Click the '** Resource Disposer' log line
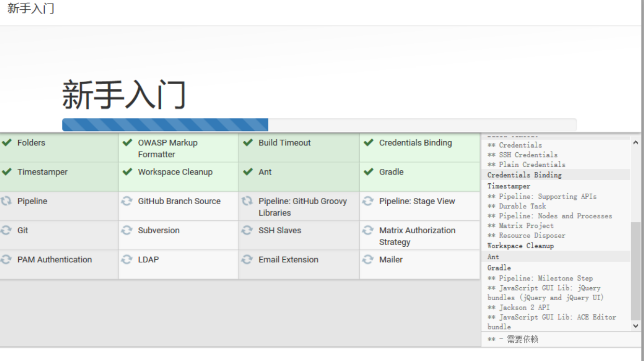644x361 pixels. click(526, 236)
